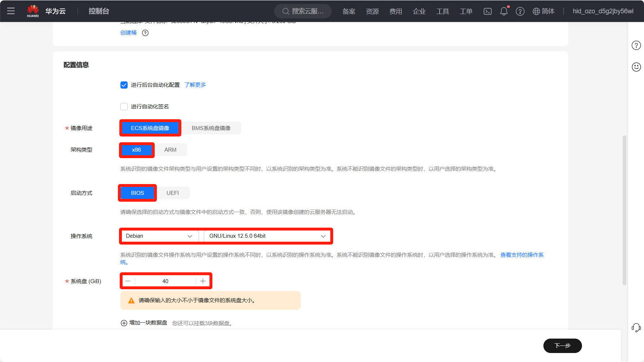Screen dimensions: 644x362
Task: Select ARM architecture type
Action: (x=170, y=150)
